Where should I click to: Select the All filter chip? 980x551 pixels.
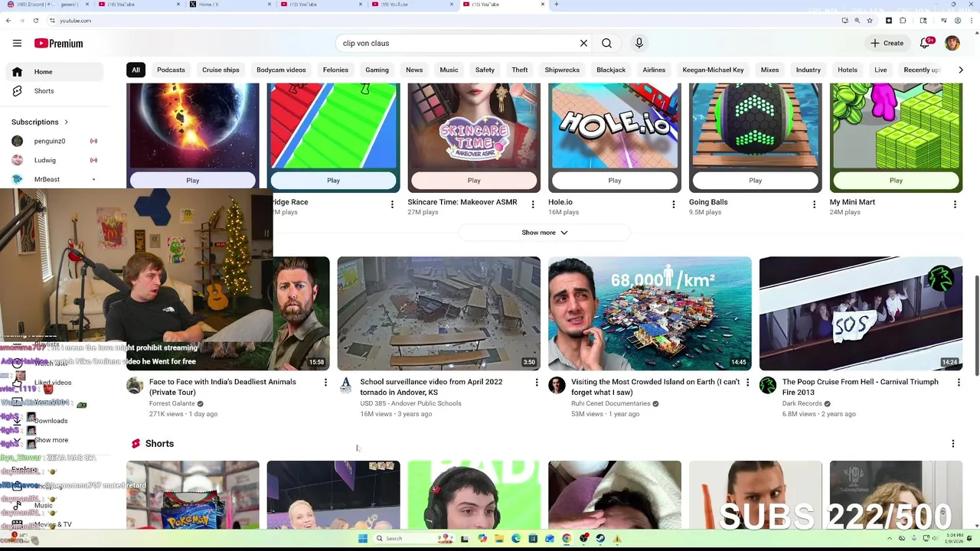(x=136, y=70)
